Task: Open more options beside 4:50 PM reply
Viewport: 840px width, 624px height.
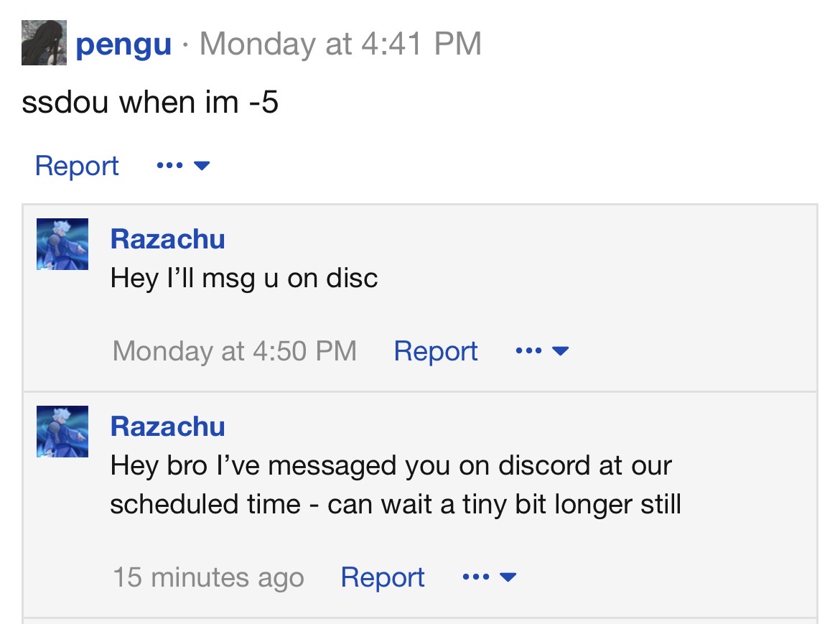Action: (x=542, y=351)
